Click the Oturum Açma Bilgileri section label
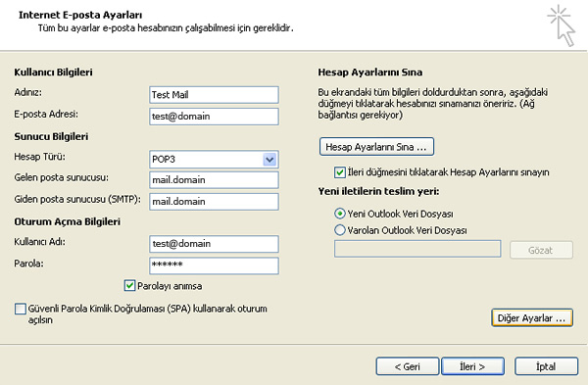The image size is (588, 385). 67,222
